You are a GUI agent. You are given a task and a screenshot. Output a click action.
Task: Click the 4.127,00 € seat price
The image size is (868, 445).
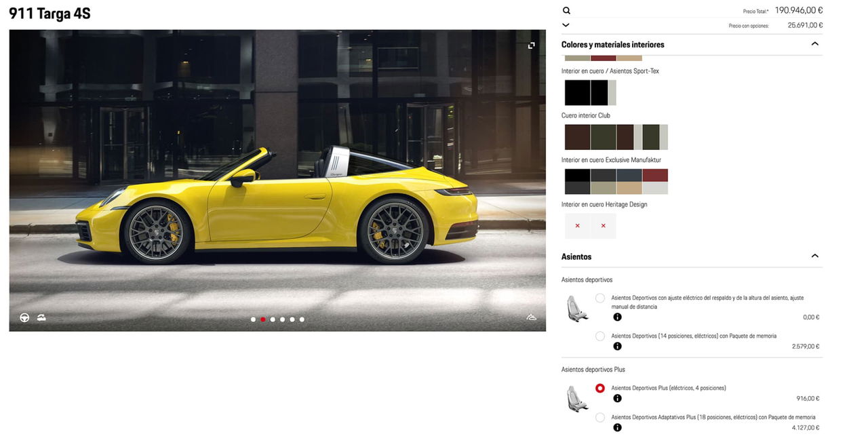pos(806,428)
